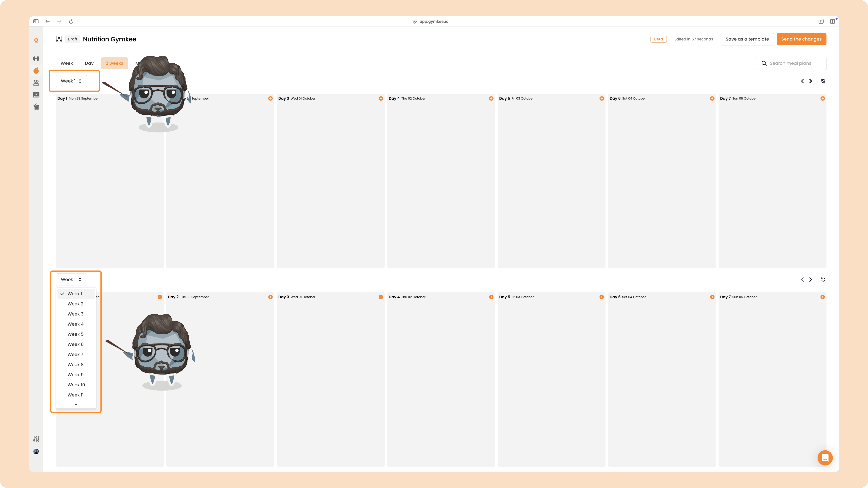The width and height of the screenshot is (868, 488).
Task: Open the top Week 1 selector dropdown
Action: [71, 81]
